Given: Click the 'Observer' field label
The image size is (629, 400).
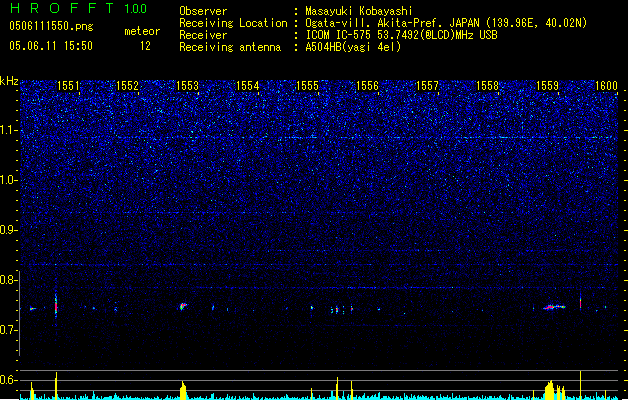Looking at the screenshot, I should pos(203,11).
